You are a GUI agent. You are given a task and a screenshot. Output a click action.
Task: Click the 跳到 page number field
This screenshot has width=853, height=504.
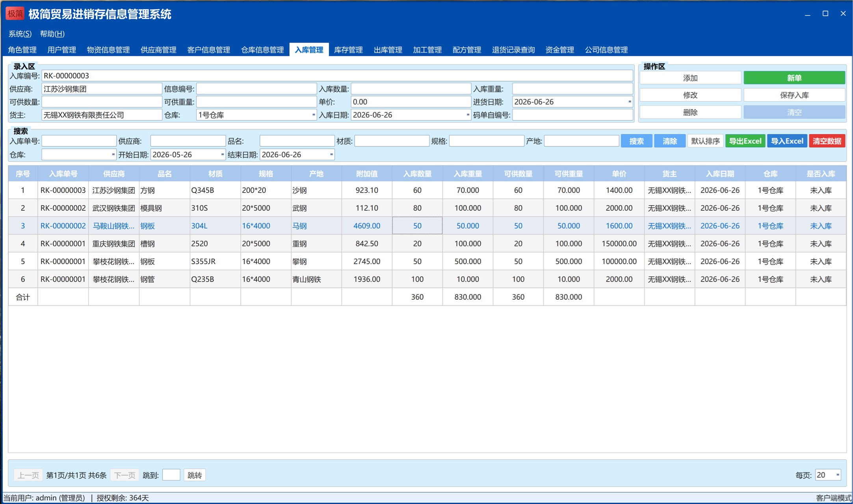click(x=171, y=475)
